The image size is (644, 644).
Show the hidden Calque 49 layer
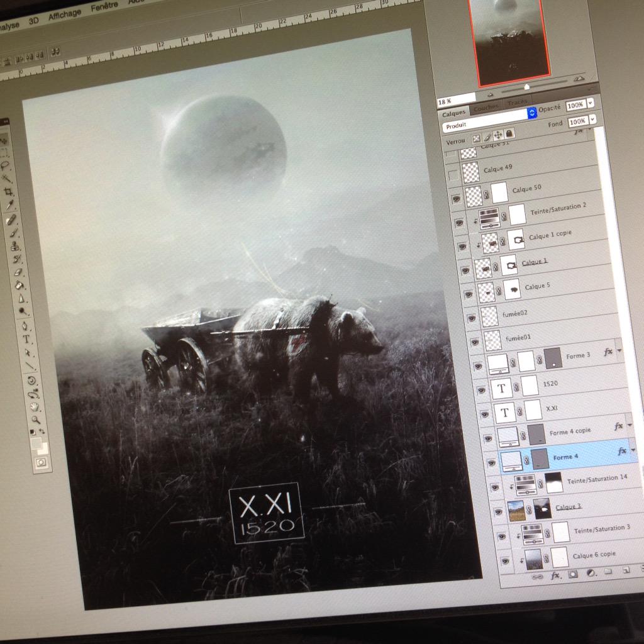[x=453, y=176]
